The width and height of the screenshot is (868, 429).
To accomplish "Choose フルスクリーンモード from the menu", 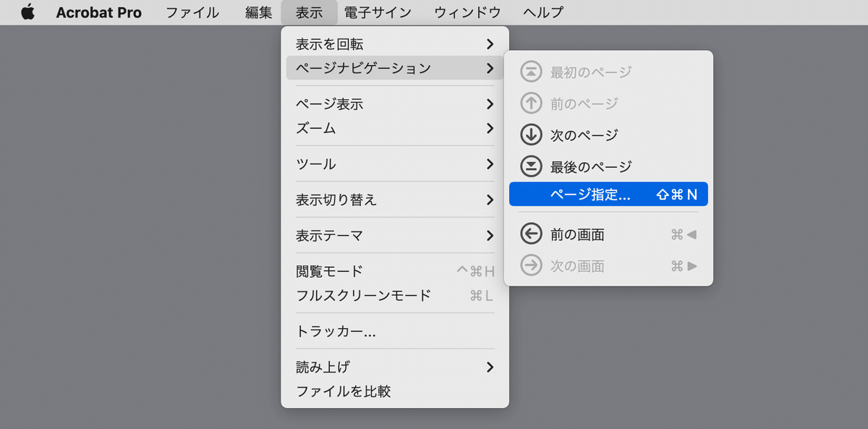I will [395, 295].
